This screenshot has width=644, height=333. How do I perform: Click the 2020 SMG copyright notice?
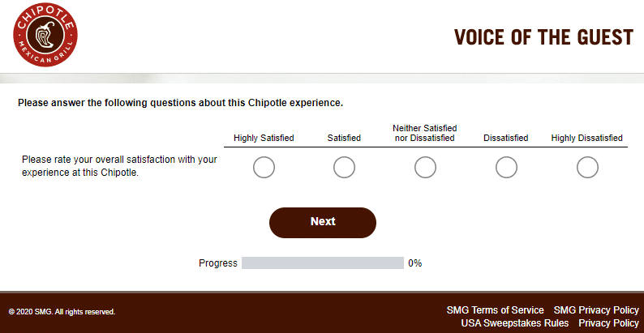click(x=62, y=312)
